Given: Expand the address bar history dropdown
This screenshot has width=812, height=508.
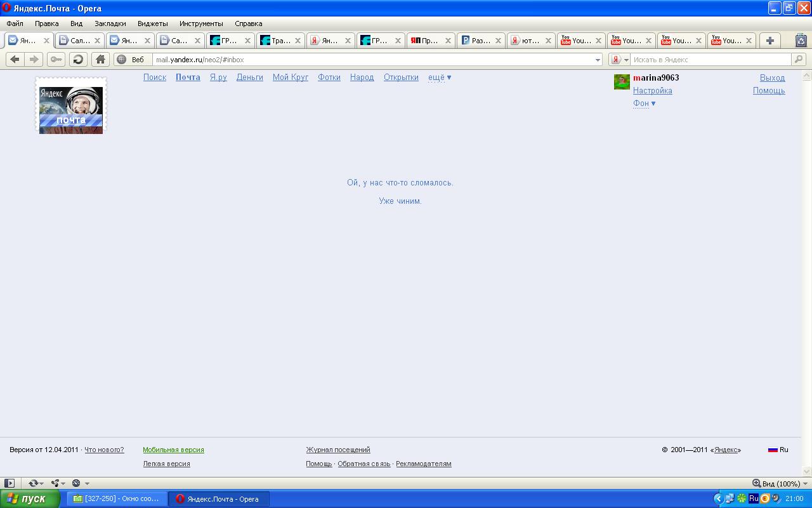Looking at the screenshot, I should (x=598, y=60).
